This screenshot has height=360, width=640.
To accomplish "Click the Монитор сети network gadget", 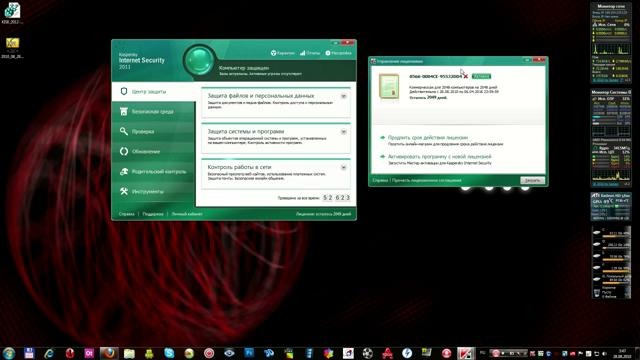I will click(611, 43).
